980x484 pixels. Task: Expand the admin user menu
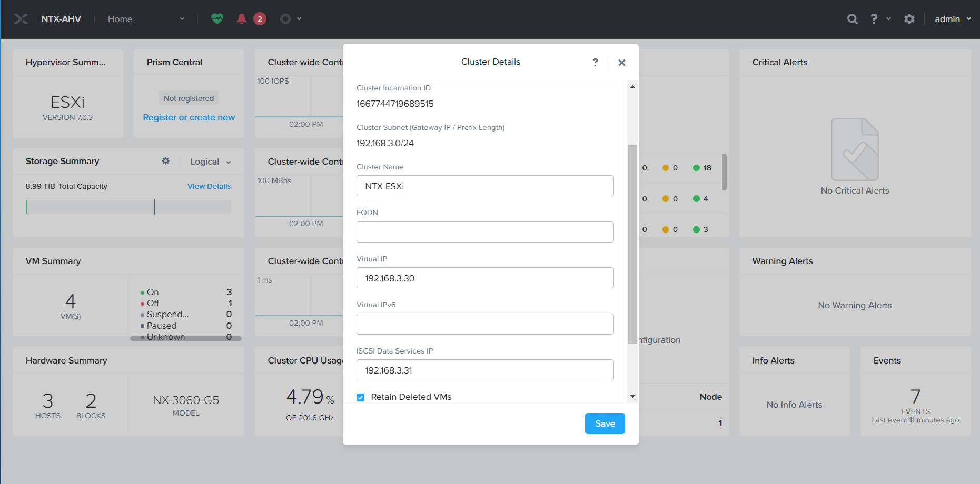point(953,19)
